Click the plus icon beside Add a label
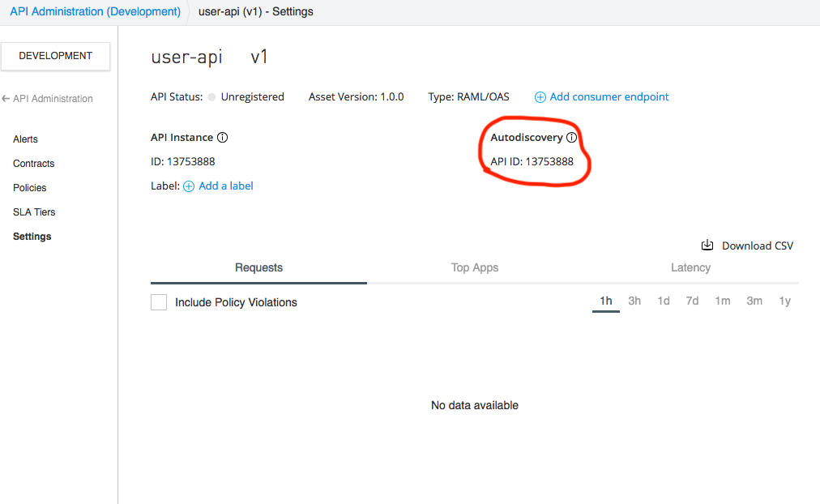 (x=189, y=186)
